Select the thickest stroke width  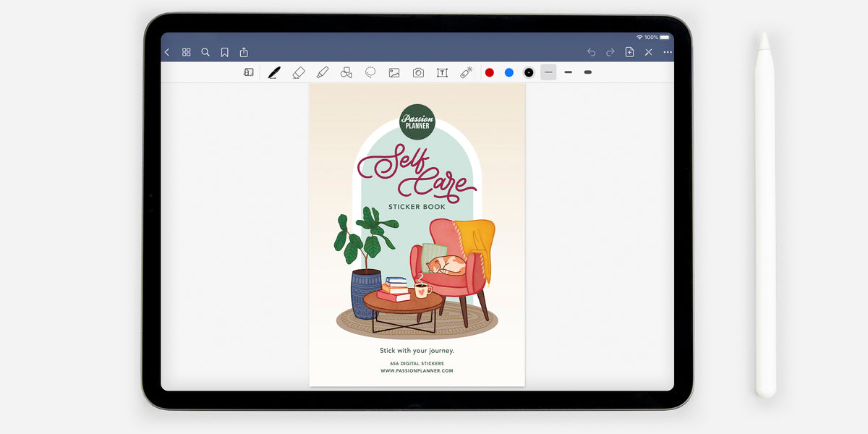[x=588, y=72]
